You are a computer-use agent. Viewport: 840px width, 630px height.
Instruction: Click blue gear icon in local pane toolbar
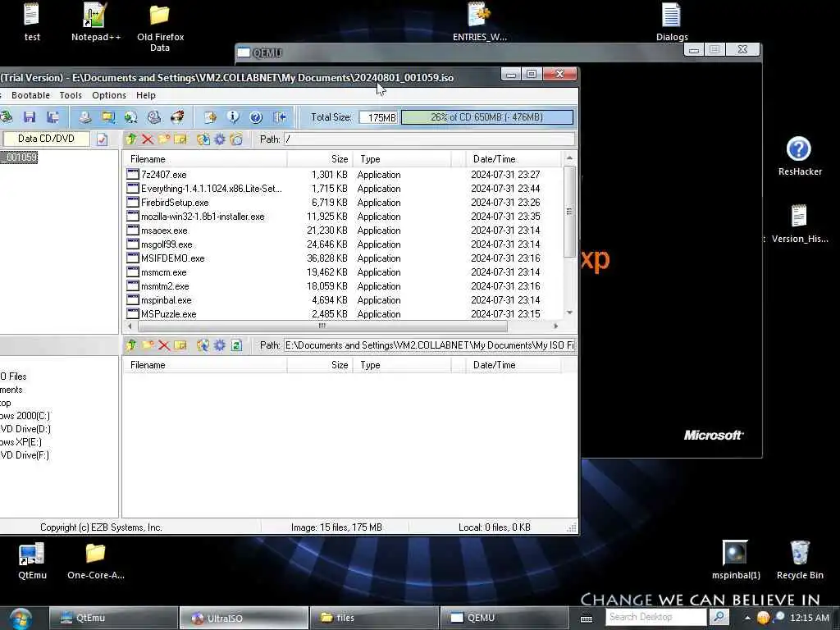220,345
